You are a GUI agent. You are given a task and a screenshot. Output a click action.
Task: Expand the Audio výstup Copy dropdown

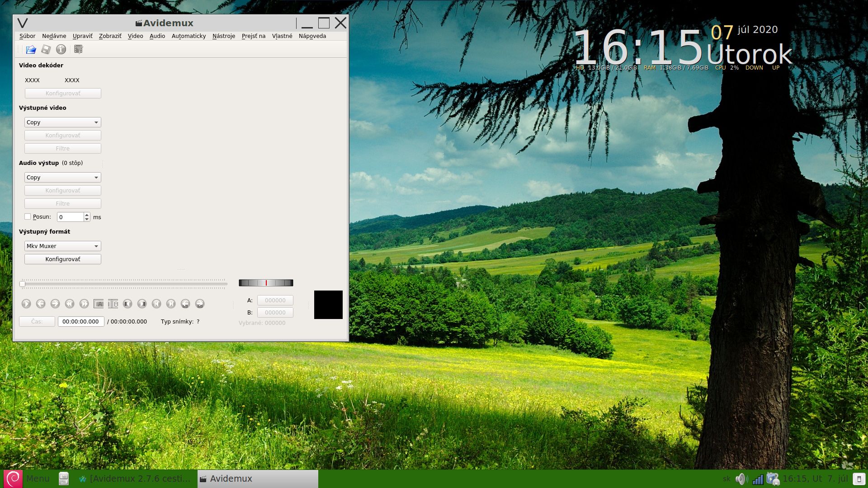click(62, 178)
